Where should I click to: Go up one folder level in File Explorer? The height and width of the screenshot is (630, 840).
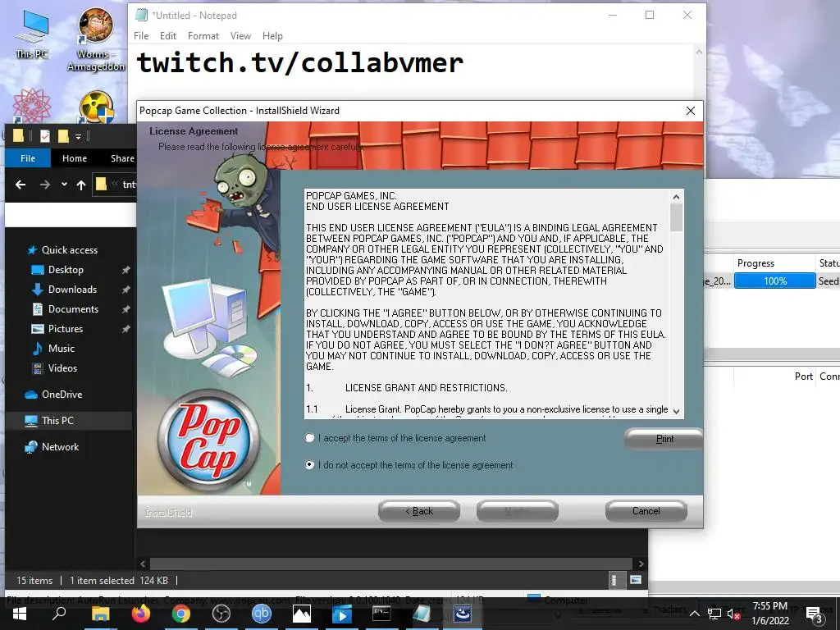81,185
